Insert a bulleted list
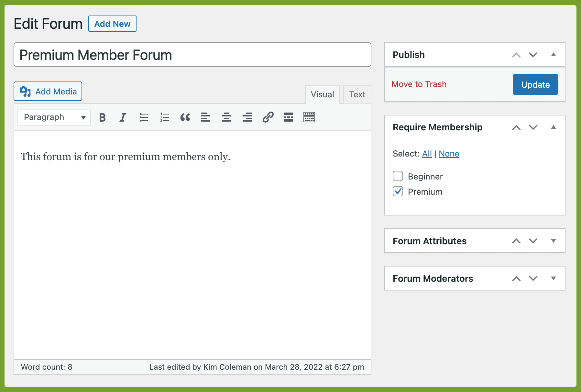Screen dimensions: 581x392 click(x=144, y=117)
